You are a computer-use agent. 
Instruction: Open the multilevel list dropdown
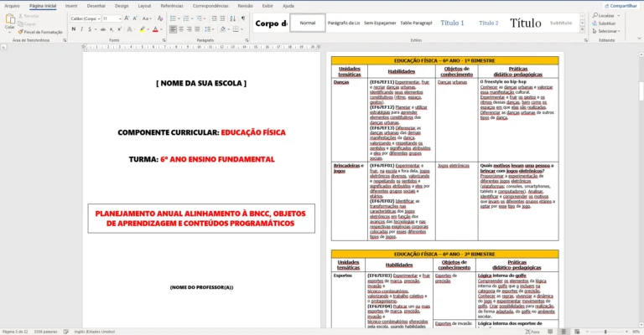click(x=205, y=18)
